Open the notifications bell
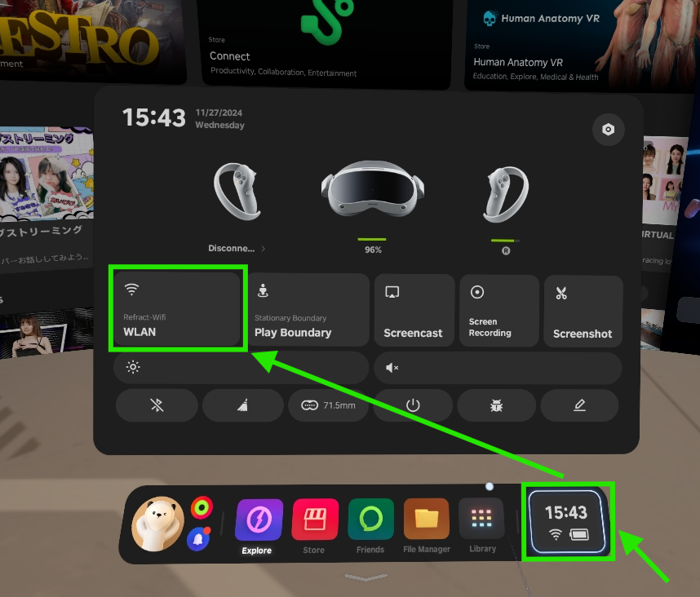 pyautogui.click(x=198, y=539)
